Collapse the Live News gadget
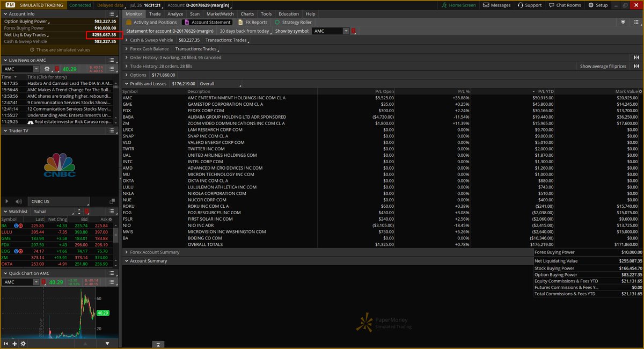The height and width of the screenshot is (349, 644). pyautogui.click(x=5, y=60)
